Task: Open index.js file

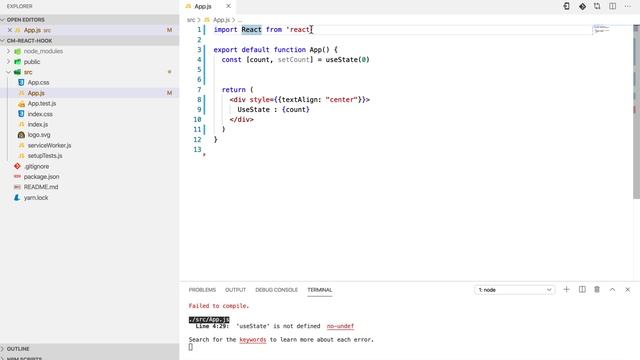Action: click(x=38, y=124)
